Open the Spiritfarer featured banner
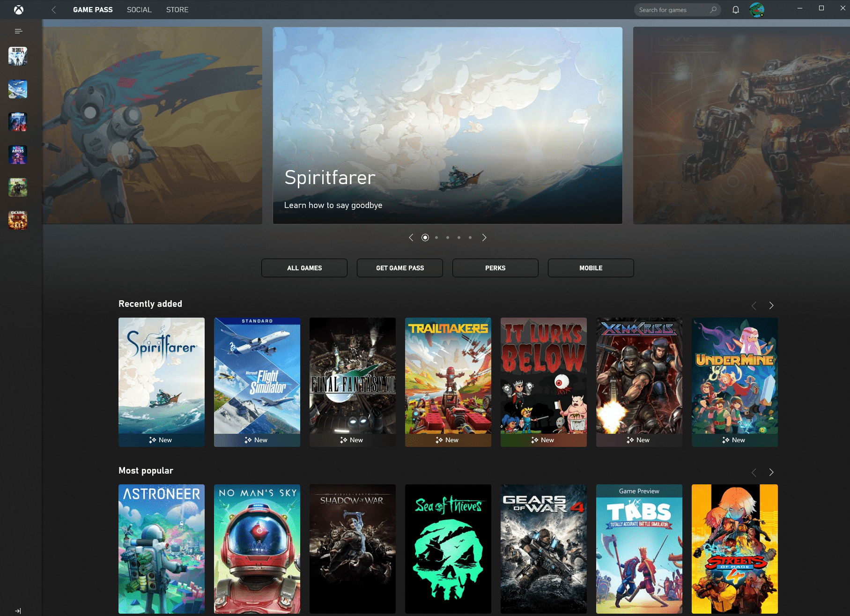The image size is (850, 616). click(448, 126)
